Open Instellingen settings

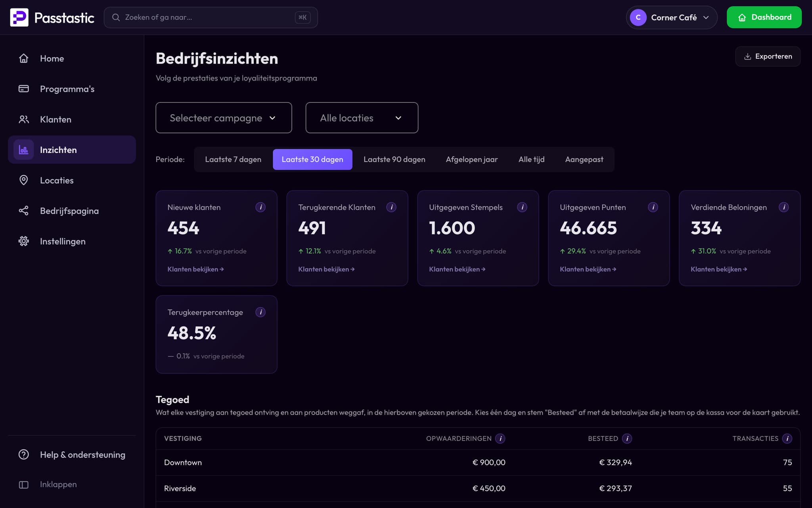pyautogui.click(x=72, y=241)
